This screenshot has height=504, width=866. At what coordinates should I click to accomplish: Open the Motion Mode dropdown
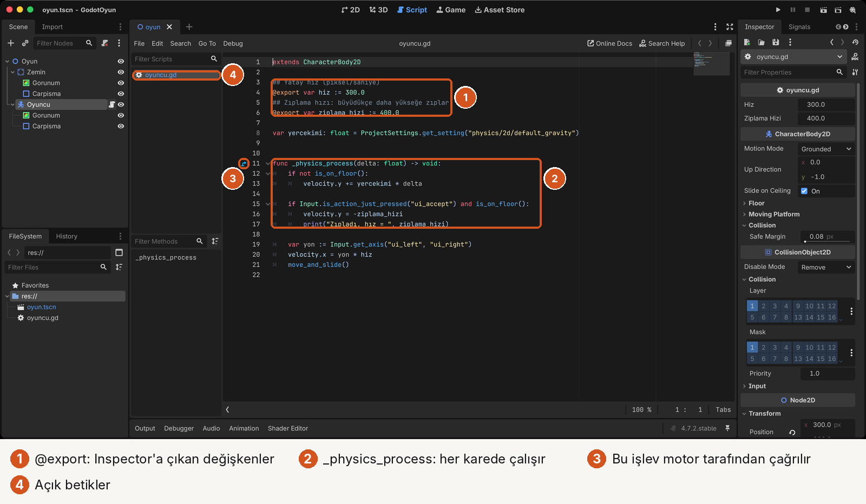coord(826,149)
